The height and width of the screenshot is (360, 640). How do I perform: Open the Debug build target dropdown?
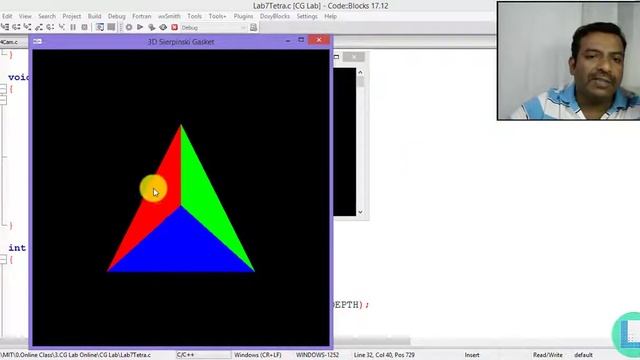[x=213, y=28]
